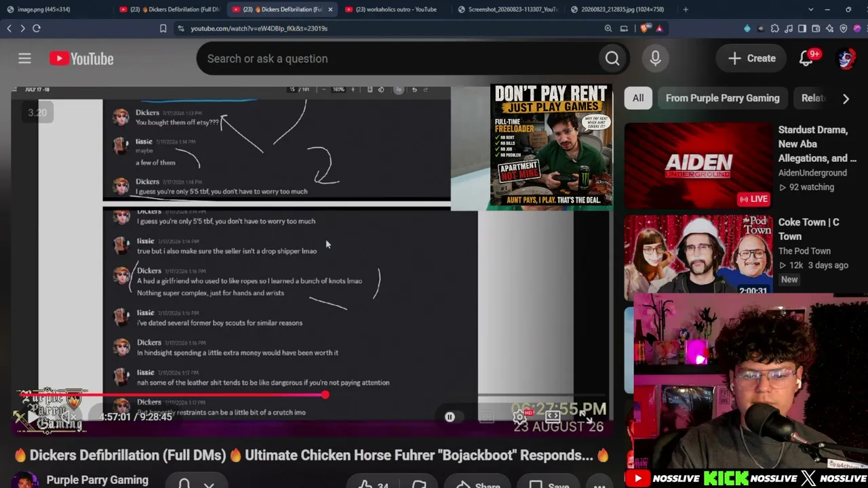Image resolution: width=868 pixels, height=488 pixels.
Task: Open the Purple Parry Gaming channel avatar
Action: 24,481
